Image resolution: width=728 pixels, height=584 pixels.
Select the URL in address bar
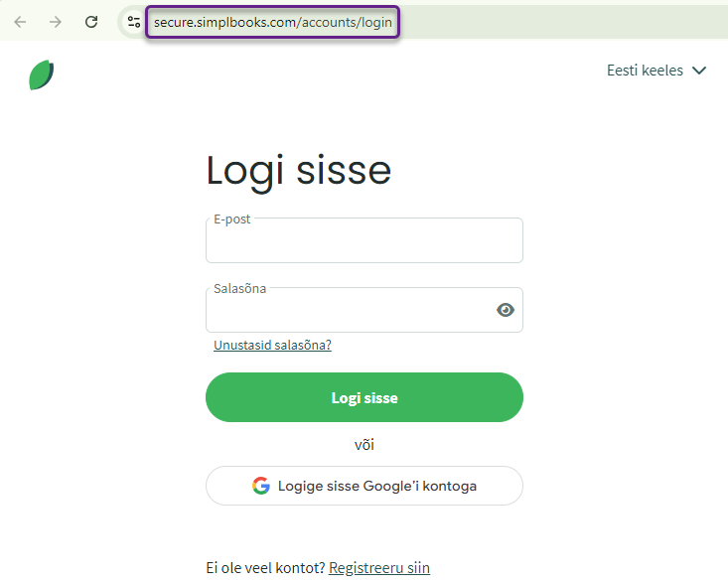[272, 22]
